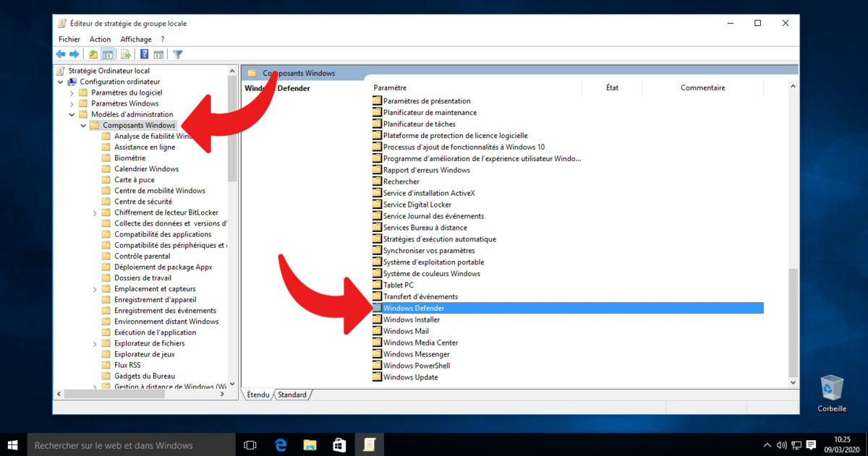The width and height of the screenshot is (868, 456).
Task: Go forward with the blue right arrow
Action: [74, 54]
